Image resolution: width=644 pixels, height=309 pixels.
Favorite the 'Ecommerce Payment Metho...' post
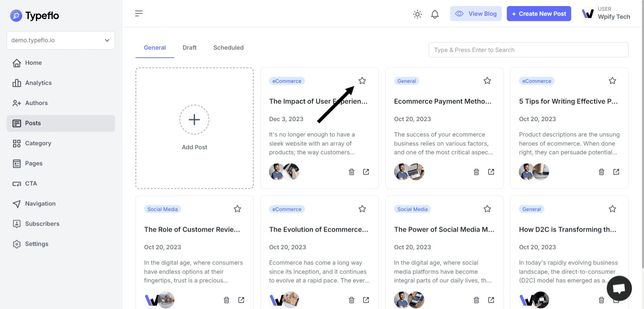(x=487, y=81)
